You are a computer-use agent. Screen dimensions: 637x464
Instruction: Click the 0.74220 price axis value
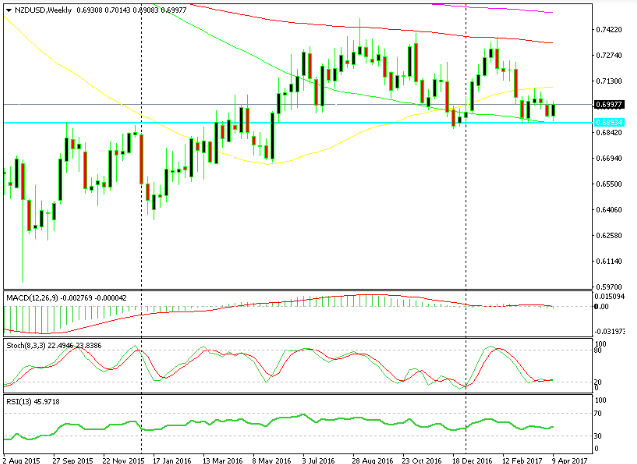click(x=609, y=30)
